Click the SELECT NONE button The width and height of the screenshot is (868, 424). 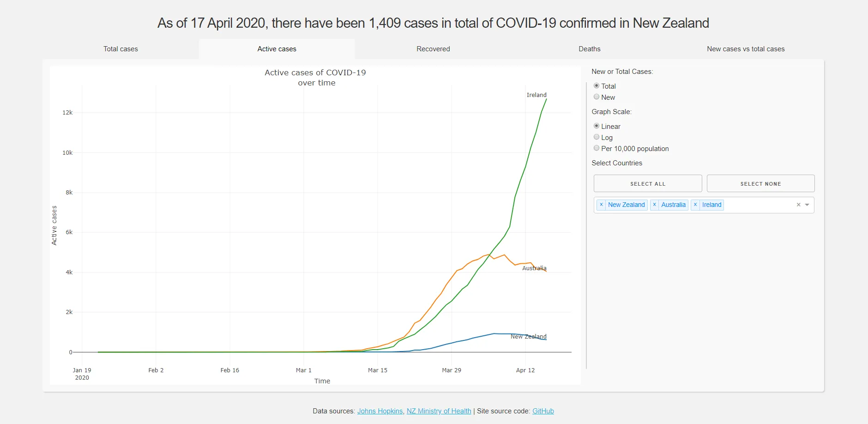pos(760,183)
